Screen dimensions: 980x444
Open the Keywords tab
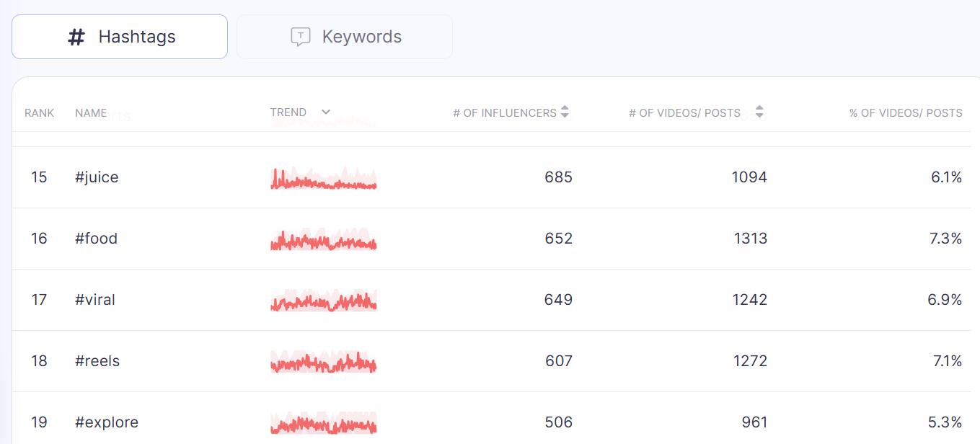click(345, 37)
